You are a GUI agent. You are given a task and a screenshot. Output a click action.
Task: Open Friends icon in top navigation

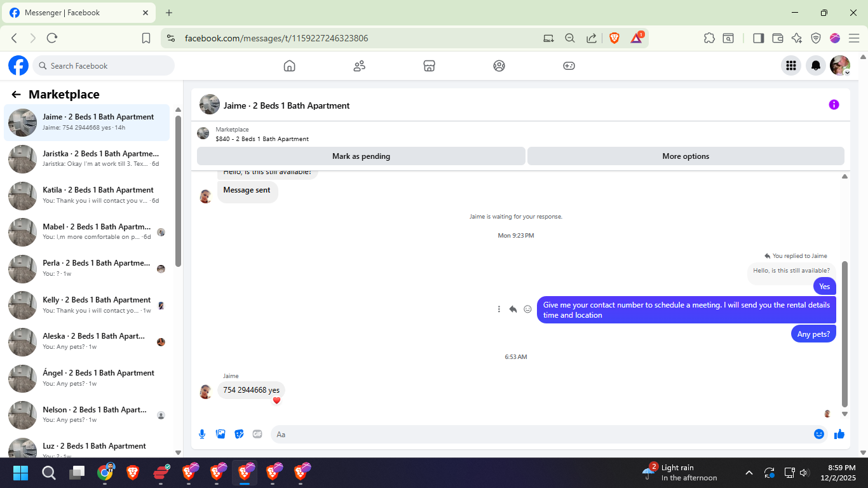[x=359, y=65]
